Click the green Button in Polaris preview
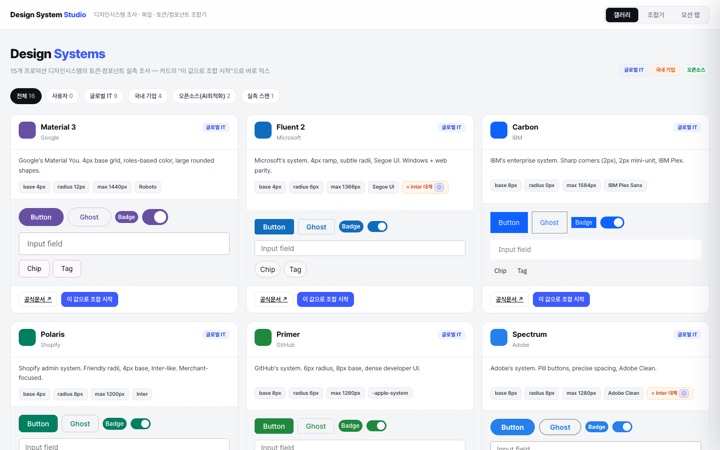The image size is (720, 450). (x=38, y=424)
